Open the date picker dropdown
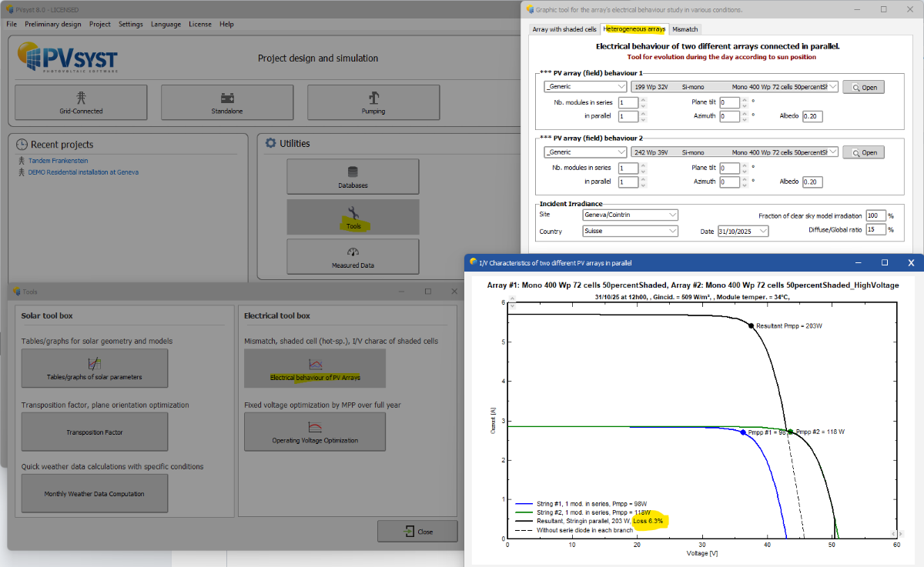 point(763,231)
